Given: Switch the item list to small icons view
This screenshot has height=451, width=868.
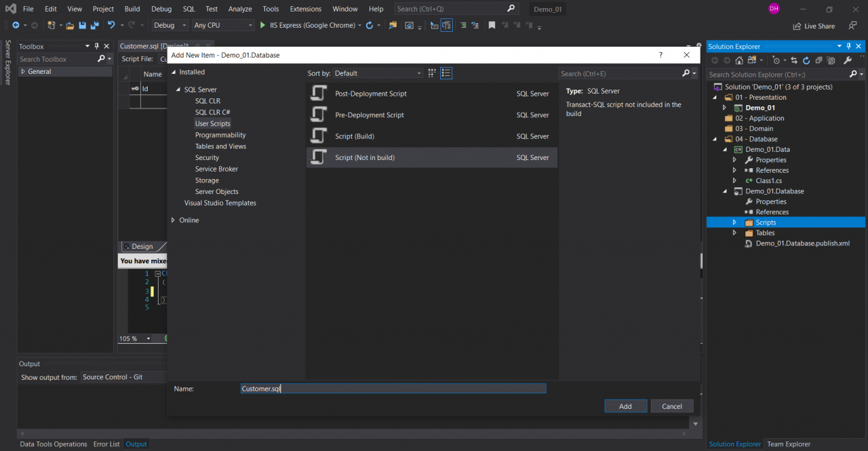Looking at the screenshot, I should pos(432,73).
